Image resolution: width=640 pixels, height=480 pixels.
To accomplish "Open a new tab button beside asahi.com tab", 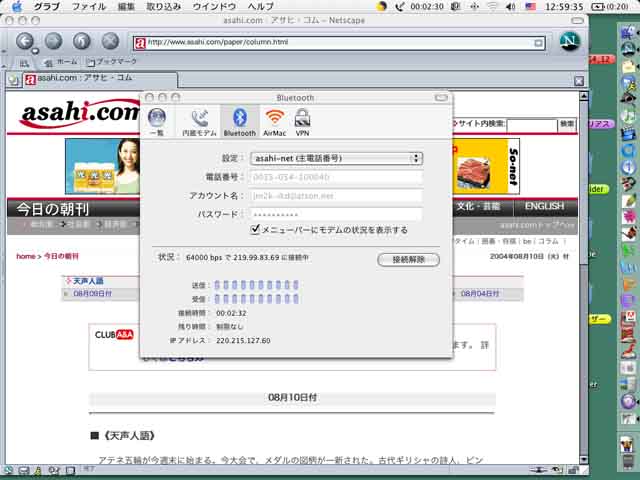I will [13, 80].
